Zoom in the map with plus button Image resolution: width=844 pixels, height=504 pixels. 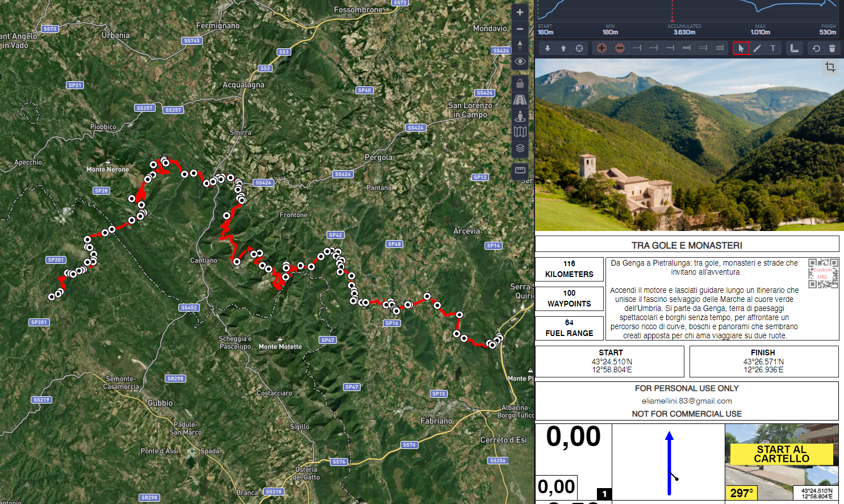pos(520,12)
